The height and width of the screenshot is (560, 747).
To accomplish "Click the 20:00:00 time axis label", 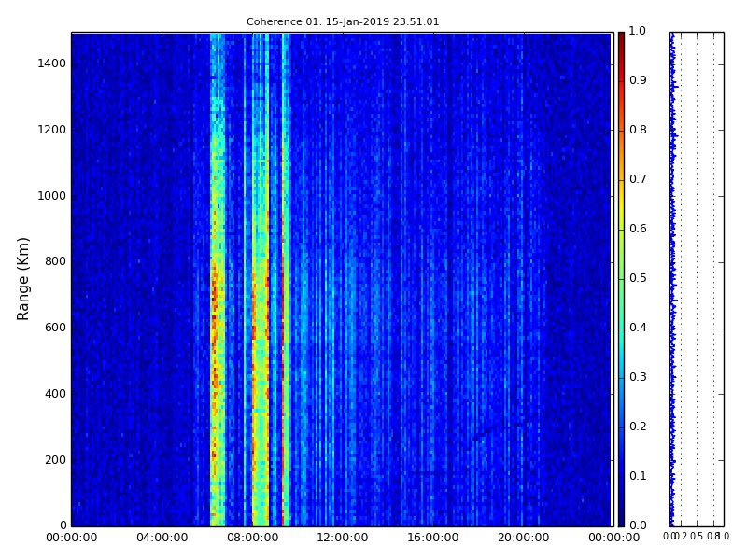I will [x=524, y=538].
